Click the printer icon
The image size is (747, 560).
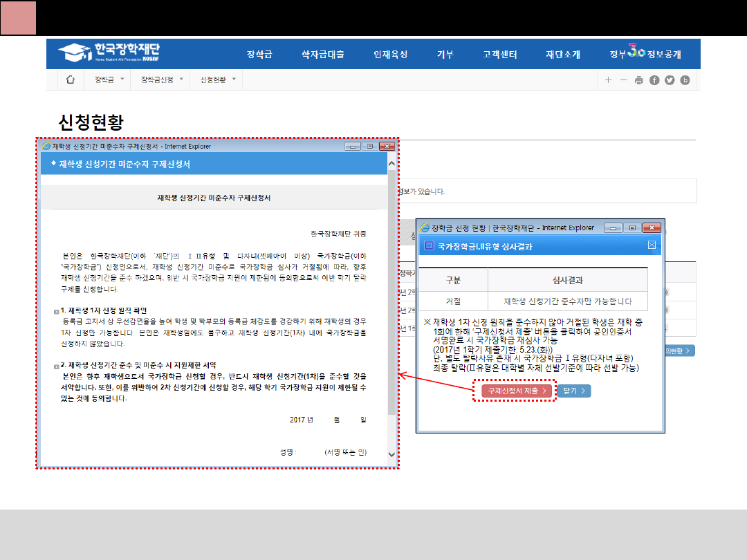(x=639, y=80)
